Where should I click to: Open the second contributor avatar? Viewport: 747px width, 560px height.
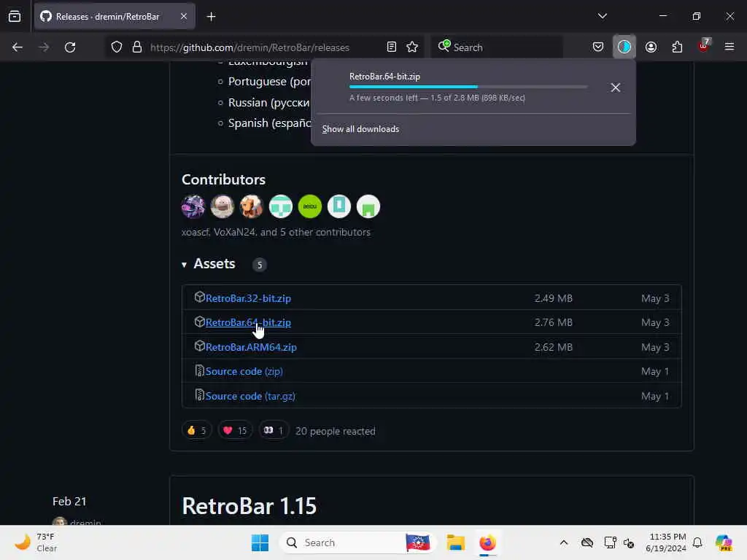point(222,206)
